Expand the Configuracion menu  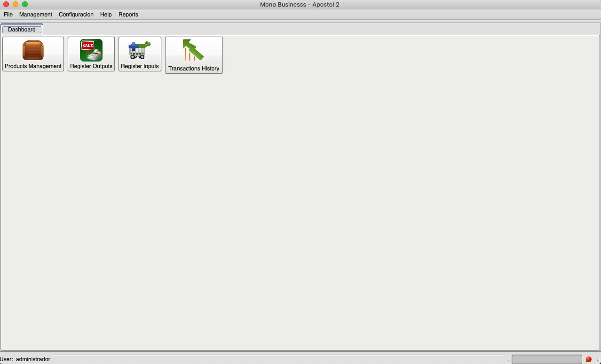[76, 15]
